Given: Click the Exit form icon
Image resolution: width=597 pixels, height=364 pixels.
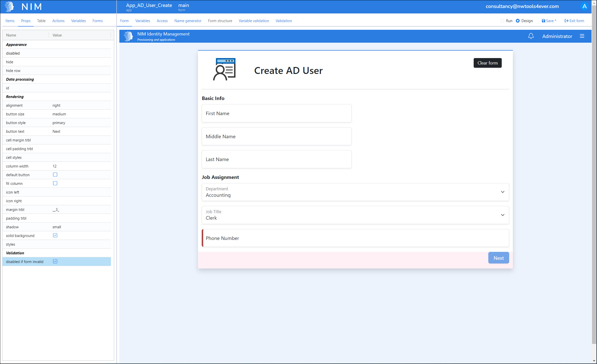Looking at the screenshot, I should 566,21.
